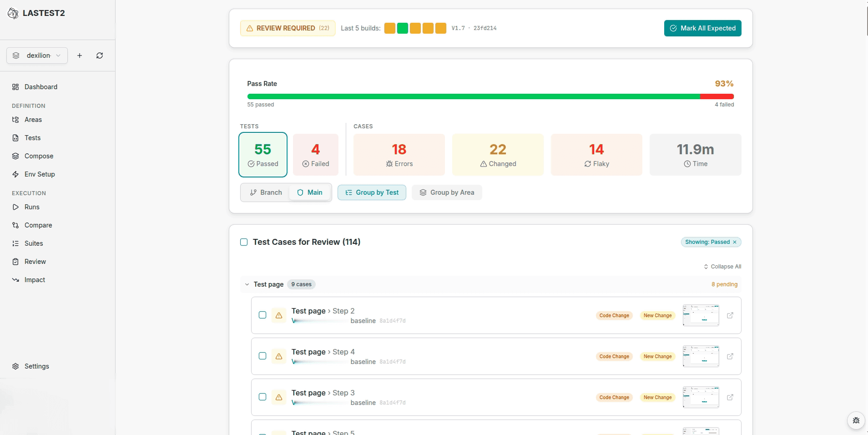Filter by 18 Errors cases
The image size is (868, 435).
pyautogui.click(x=399, y=155)
